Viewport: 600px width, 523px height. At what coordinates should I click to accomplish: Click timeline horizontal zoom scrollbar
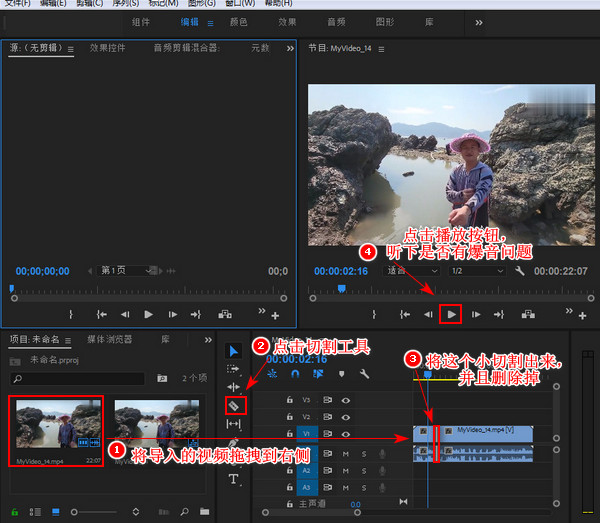pyautogui.click(x=311, y=512)
